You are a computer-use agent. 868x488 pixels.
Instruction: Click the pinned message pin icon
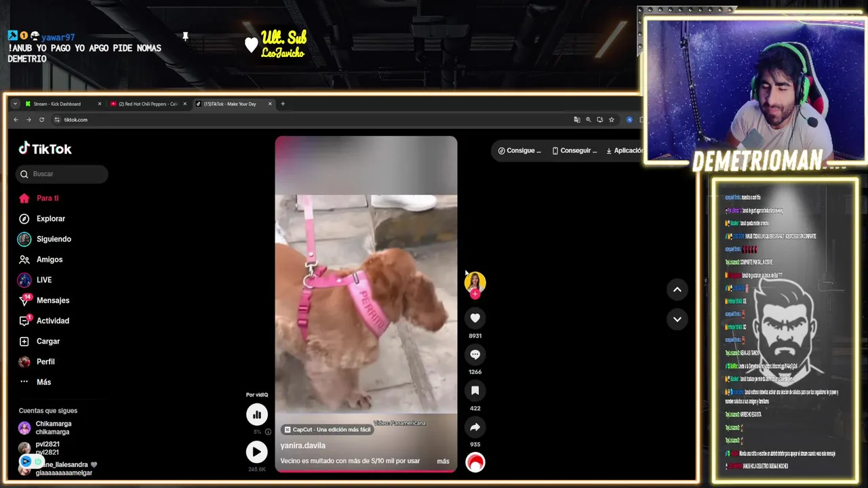click(185, 37)
